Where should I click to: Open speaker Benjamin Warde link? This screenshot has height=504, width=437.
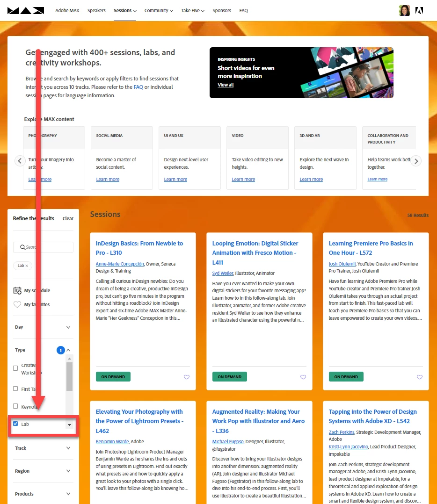click(112, 442)
